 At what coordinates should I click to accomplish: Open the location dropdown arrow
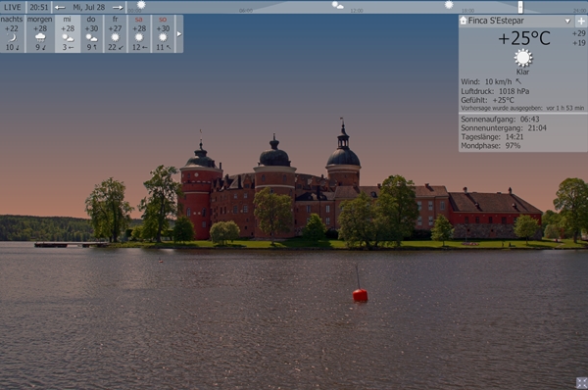tap(567, 21)
